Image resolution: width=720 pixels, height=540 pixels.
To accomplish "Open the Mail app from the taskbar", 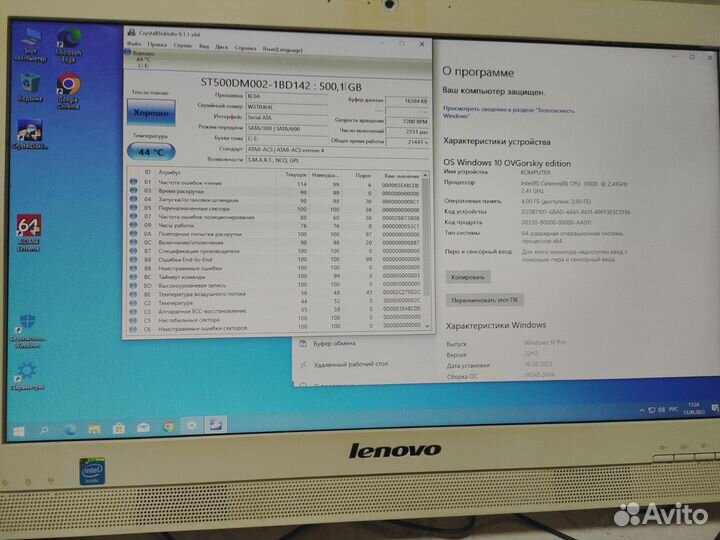I will click(x=143, y=428).
